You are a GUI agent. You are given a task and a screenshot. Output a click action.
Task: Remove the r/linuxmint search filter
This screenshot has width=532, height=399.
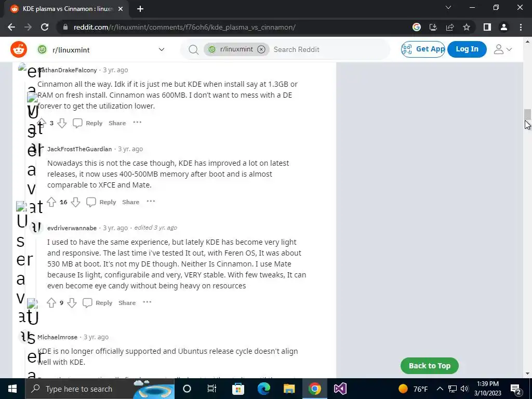261,49
